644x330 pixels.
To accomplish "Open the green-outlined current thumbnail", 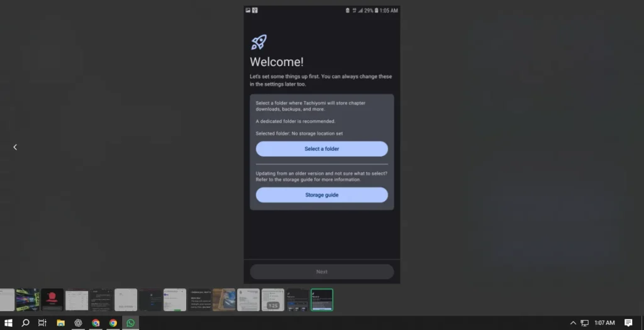I will pos(322,300).
